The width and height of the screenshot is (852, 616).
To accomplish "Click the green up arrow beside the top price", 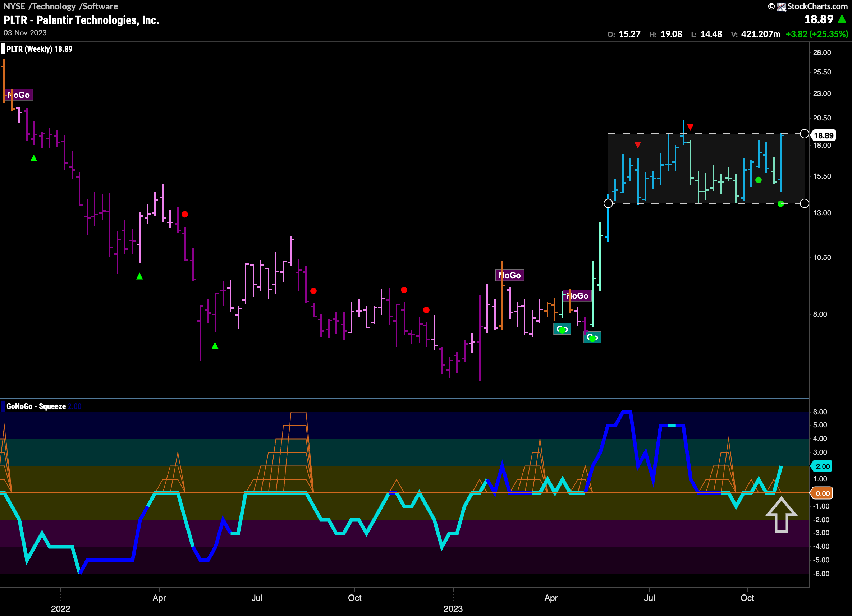I will pos(842,19).
